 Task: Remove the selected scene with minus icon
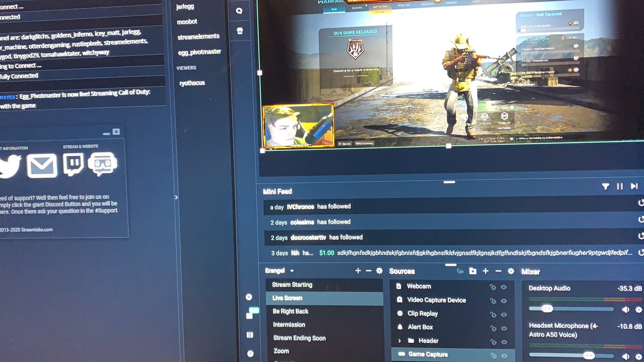[369, 271]
